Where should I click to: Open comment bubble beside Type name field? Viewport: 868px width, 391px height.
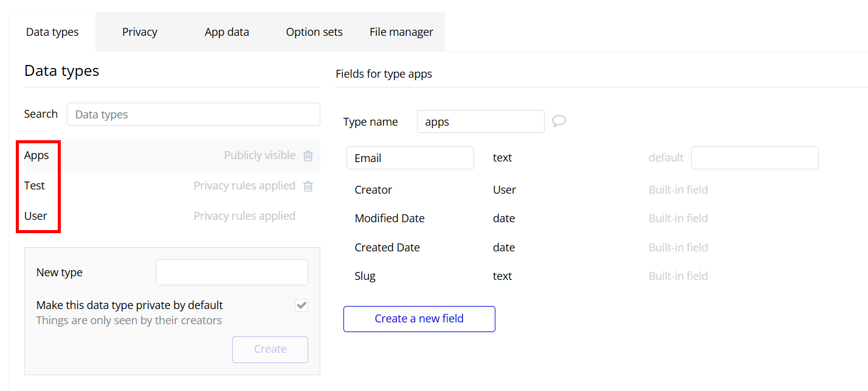point(559,121)
